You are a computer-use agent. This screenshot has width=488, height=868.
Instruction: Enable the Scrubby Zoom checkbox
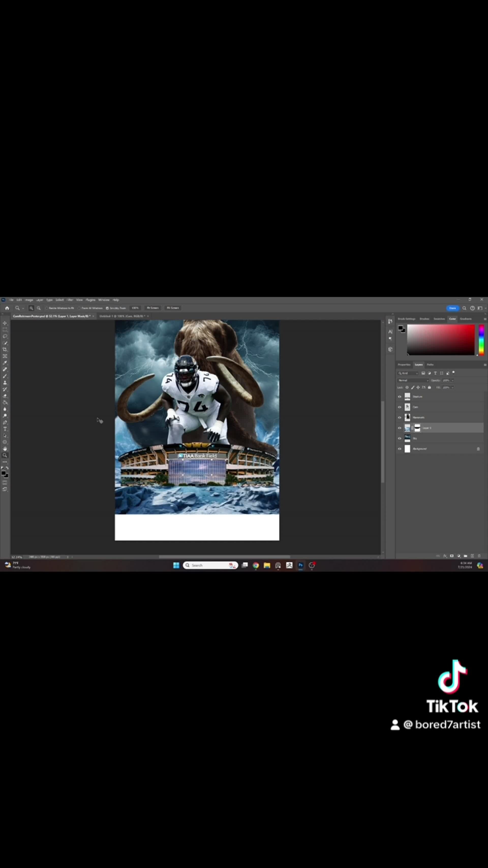[108, 308]
